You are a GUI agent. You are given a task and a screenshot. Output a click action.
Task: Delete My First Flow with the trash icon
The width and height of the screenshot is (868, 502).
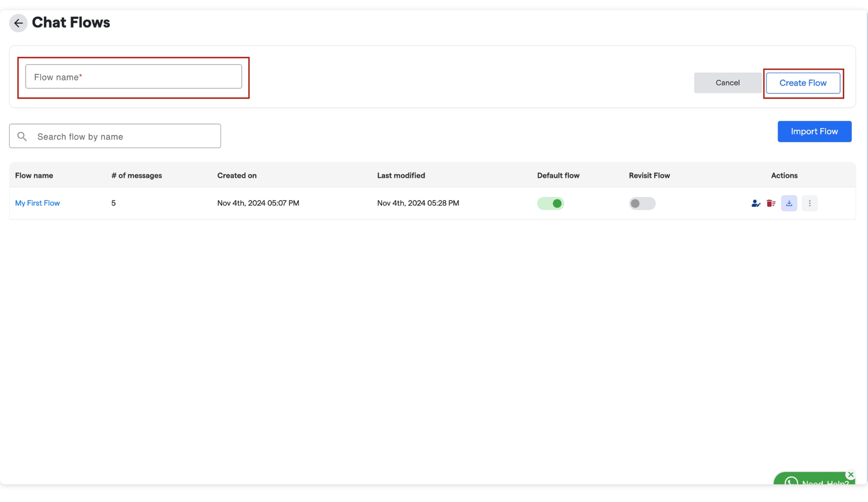coord(771,204)
